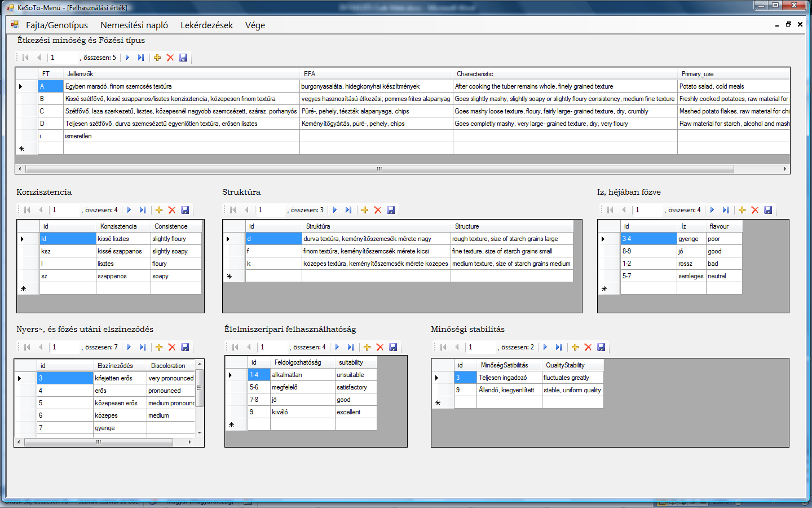Select the 'fluctuates greatly' cell
The image size is (812, 508).
[x=573, y=378]
